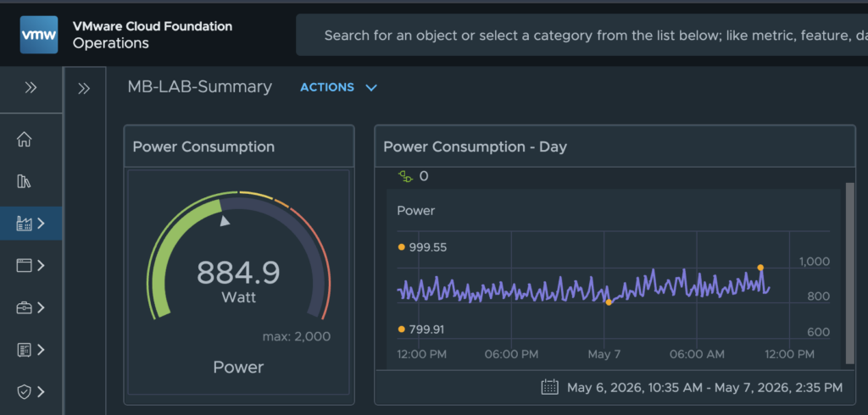Open the window panel sidebar icon
The width and height of the screenshot is (868, 415).
[24, 266]
